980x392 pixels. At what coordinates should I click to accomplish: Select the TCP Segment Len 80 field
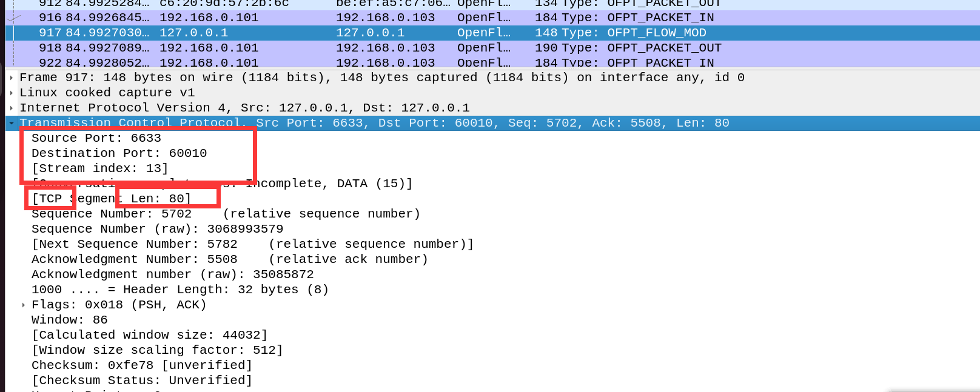[x=112, y=199]
